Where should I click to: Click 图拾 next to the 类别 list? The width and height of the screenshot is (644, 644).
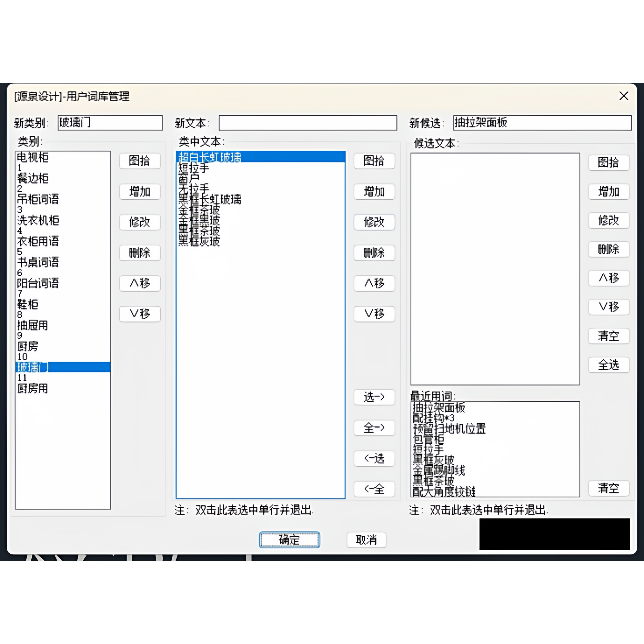pyautogui.click(x=140, y=161)
